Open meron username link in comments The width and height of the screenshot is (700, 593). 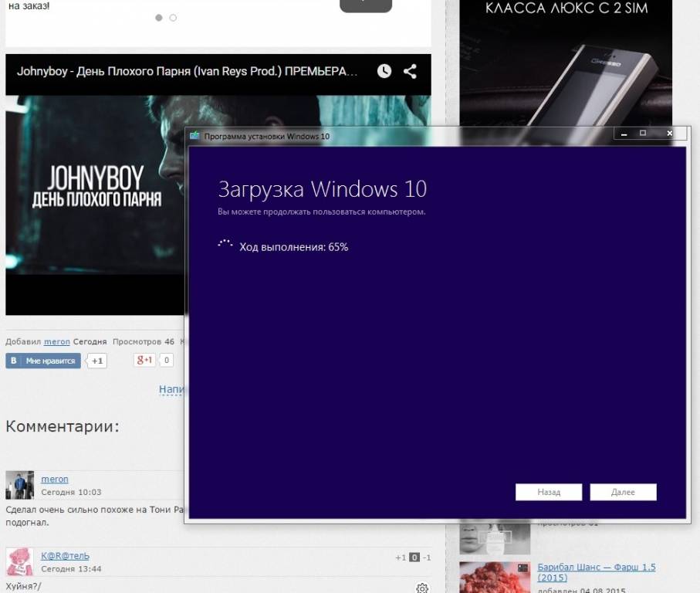point(55,479)
